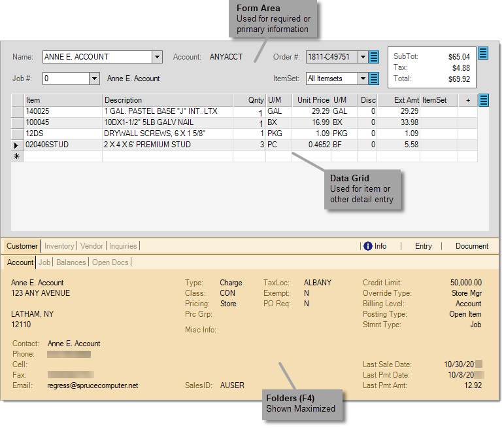This screenshot has height=428, width=504.
Task: Open the Job sub-tab
Action: click(44, 262)
